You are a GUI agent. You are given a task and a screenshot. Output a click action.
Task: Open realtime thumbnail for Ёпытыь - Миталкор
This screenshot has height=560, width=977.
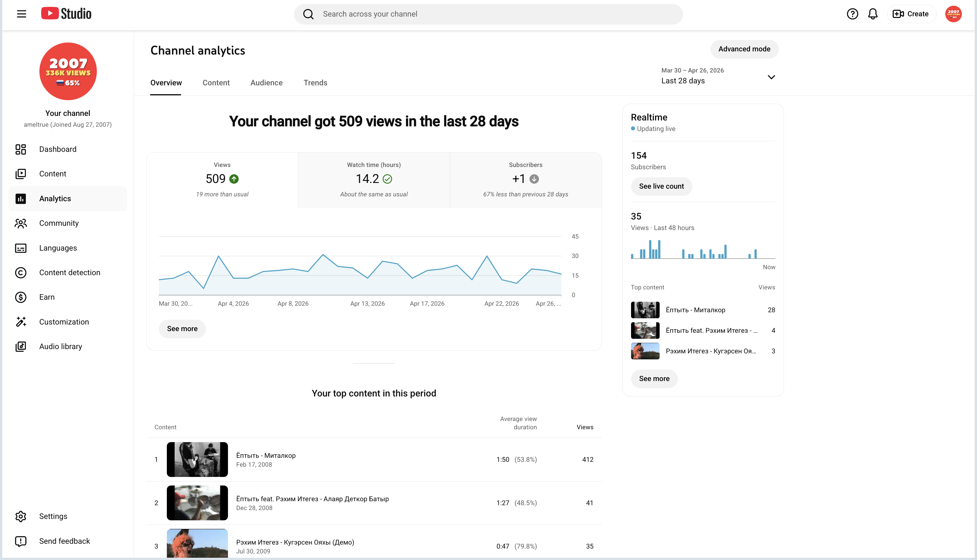click(645, 310)
